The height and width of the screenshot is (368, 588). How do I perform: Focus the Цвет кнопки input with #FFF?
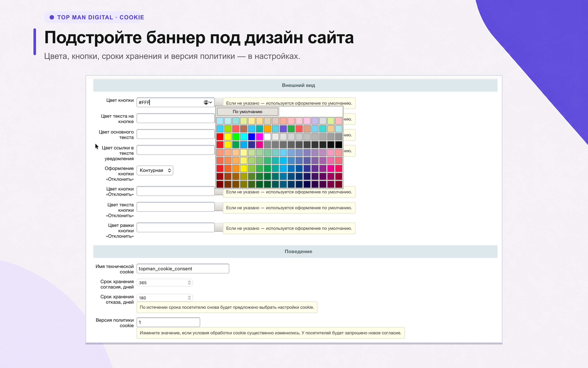175,102
